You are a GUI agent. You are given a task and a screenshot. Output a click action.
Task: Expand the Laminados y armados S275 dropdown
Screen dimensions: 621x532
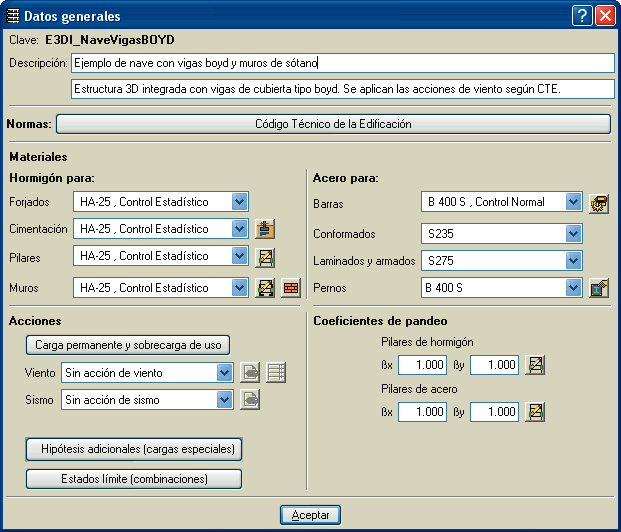(573, 261)
